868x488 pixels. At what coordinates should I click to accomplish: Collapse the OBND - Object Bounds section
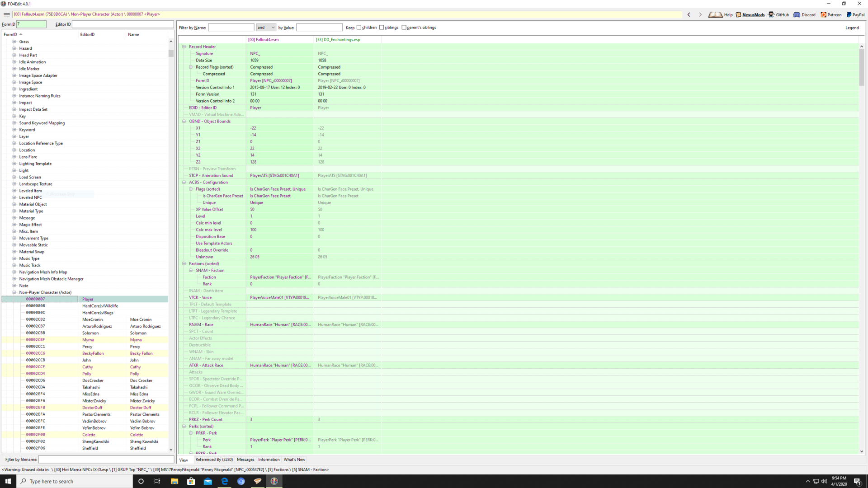(184, 121)
